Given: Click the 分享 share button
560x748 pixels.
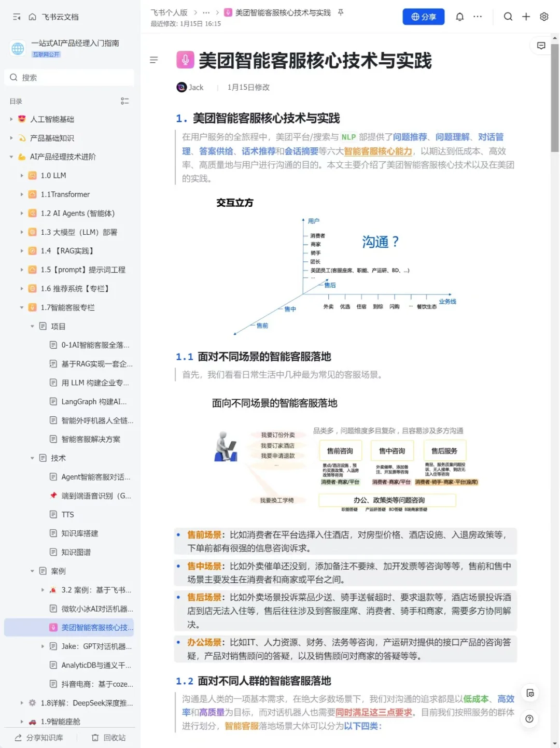Looking at the screenshot, I should tap(424, 17).
